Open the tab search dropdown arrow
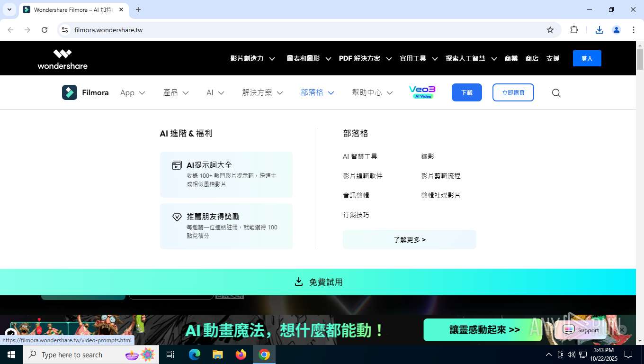This screenshot has height=364, width=644. coord(9,9)
